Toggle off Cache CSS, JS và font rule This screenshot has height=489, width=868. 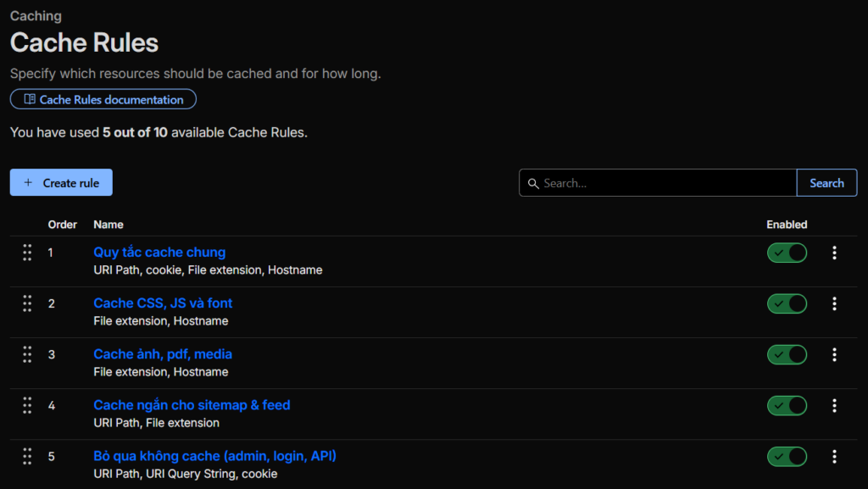coord(787,303)
